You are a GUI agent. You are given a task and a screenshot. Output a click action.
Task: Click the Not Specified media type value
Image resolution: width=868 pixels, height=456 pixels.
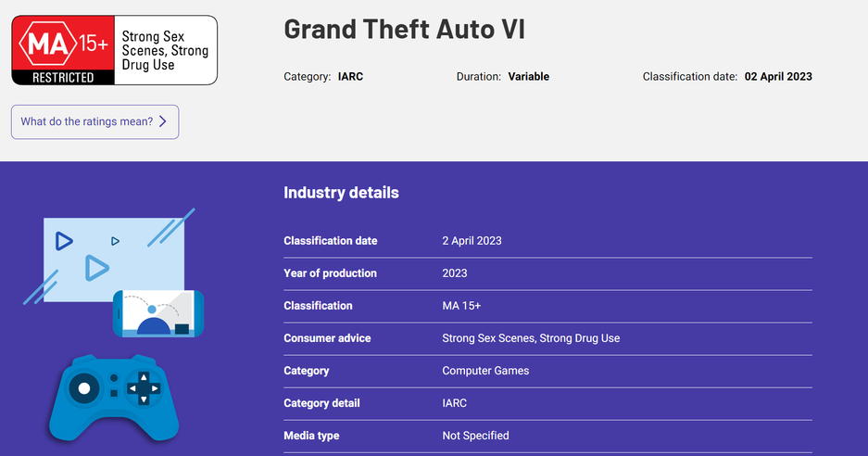[x=475, y=436]
